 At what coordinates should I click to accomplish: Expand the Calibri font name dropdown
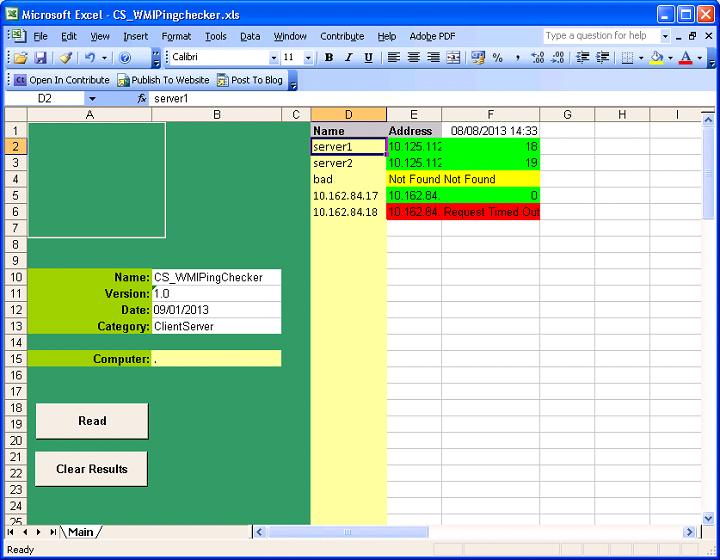click(x=273, y=58)
